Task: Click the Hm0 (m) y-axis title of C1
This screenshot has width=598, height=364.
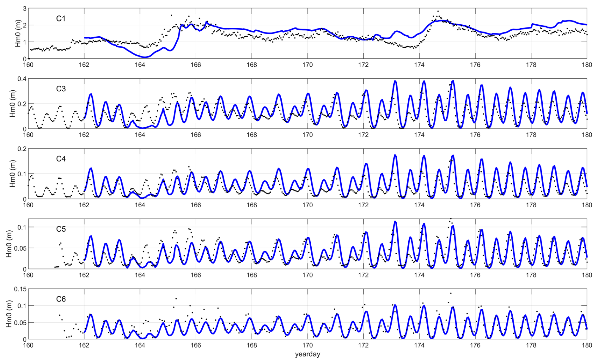Action: [x=18, y=33]
